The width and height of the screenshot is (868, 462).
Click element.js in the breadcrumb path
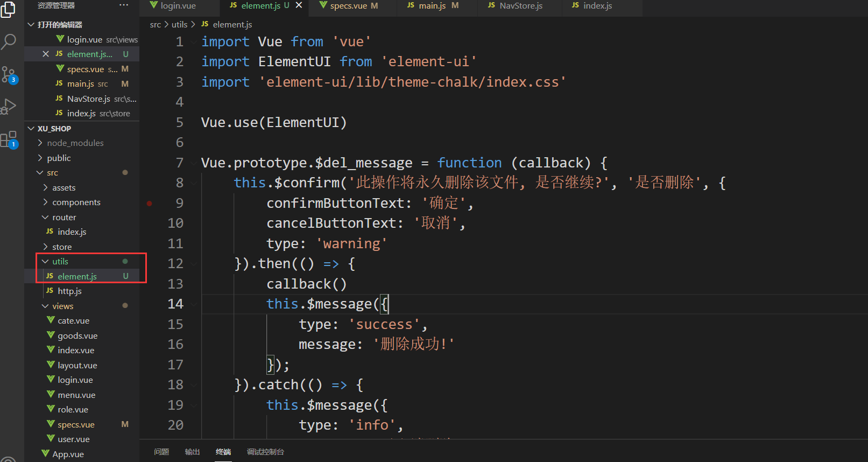click(x=232, y=25)
